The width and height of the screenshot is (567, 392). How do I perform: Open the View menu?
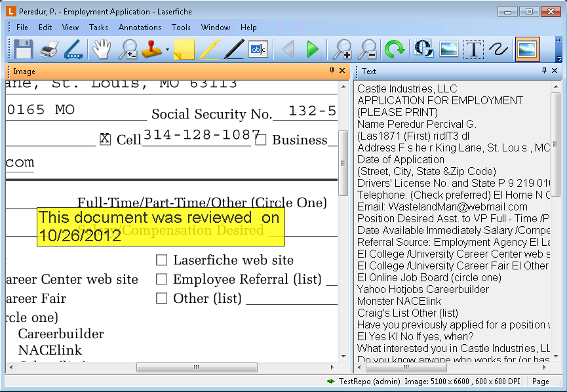tap(70, 28)
